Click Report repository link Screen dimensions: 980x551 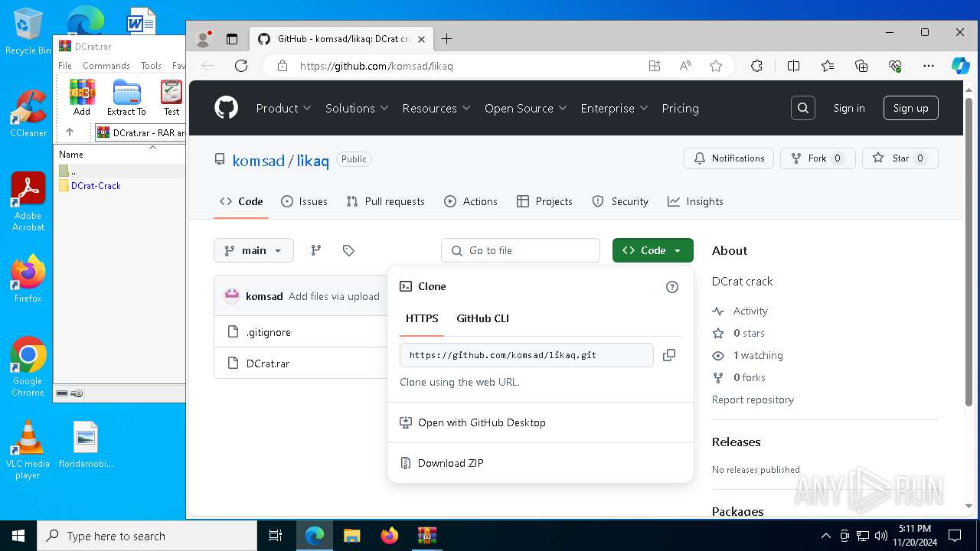[x=753, y=399]
